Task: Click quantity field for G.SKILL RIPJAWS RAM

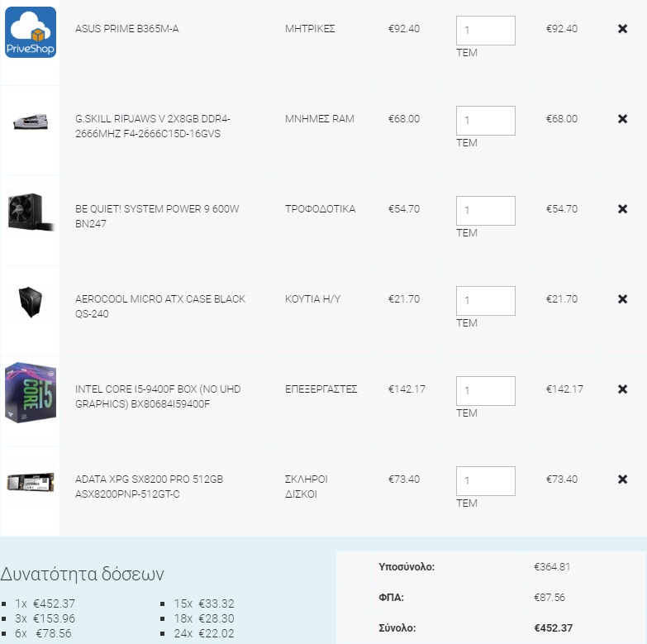Action: (486, 121)
